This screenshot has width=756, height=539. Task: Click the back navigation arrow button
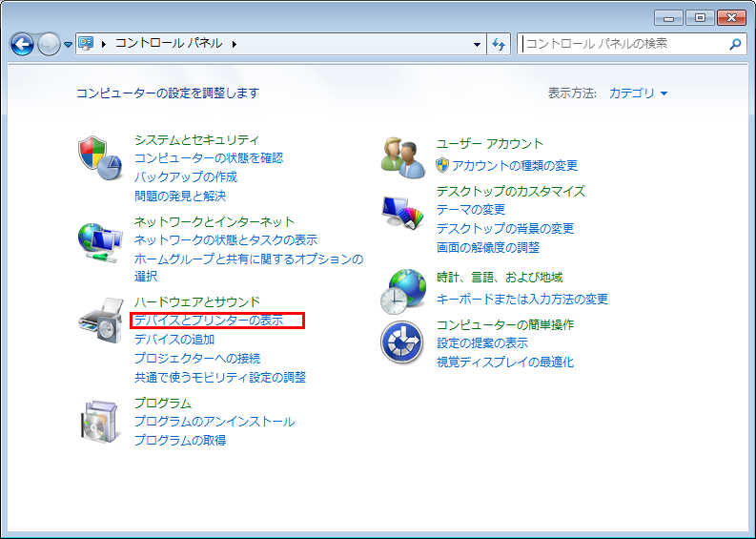coord(23,44)
